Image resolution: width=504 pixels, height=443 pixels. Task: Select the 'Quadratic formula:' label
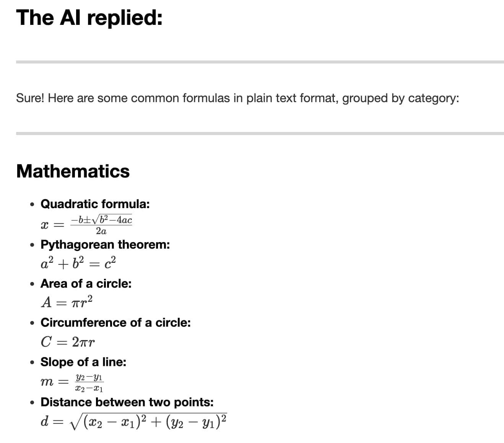(95, 204)
